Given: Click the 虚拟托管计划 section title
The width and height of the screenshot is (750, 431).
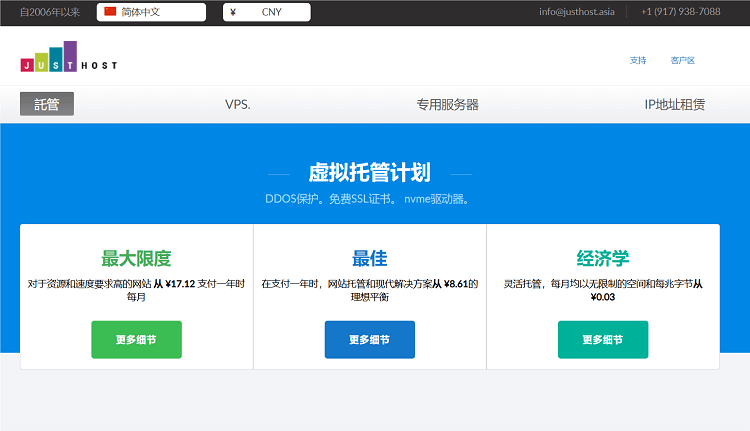Looking at the screenshot, I should pyautogui.click(x=369, y=173).
